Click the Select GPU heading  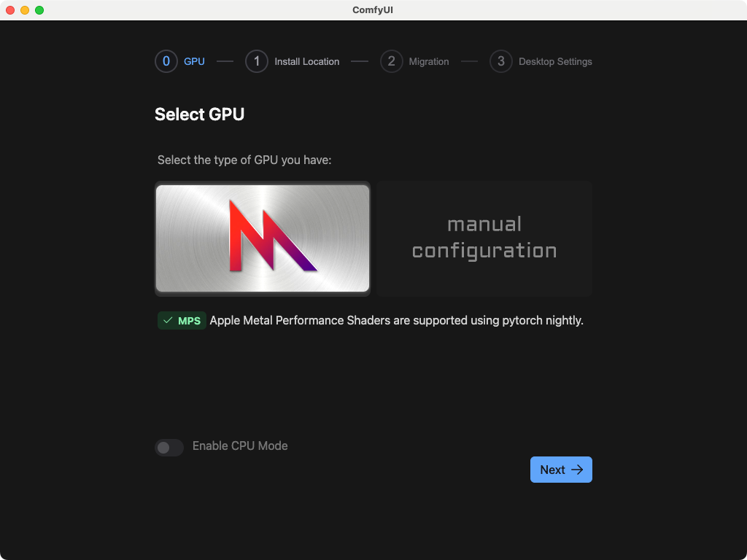point(199,114)
